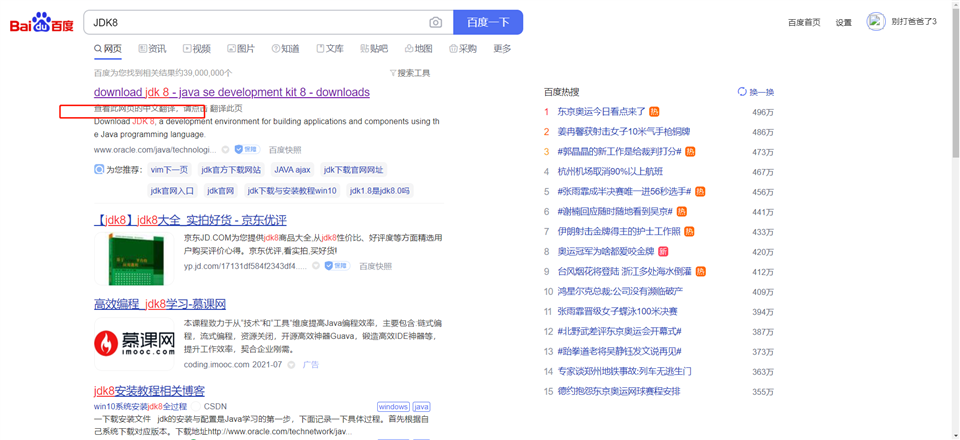Click suggestion chip jdk官网入口
Image resolution: width=960 pixels, height=440 pixels.
click(172, 191)
